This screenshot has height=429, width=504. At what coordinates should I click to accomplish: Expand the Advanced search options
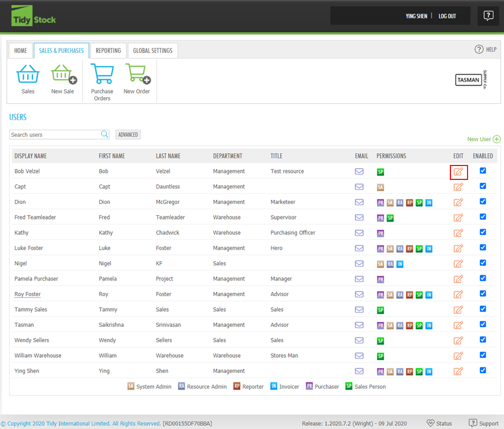[x=128, y=135]
